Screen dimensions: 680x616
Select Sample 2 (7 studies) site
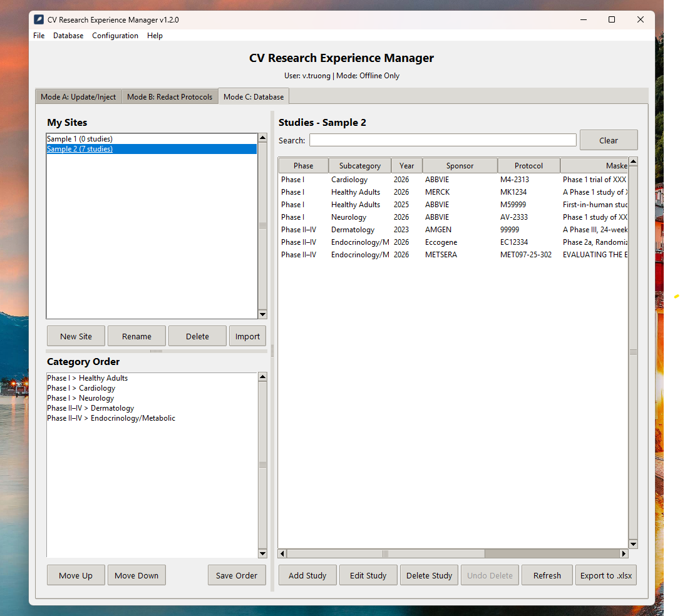pyautogui.click(x=152, y=149)
